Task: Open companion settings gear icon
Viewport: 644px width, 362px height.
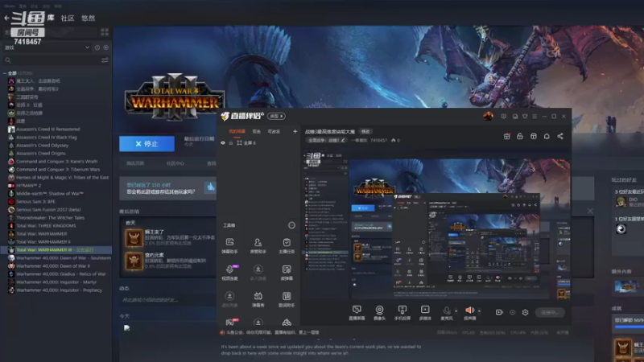Action: (525, 312)
